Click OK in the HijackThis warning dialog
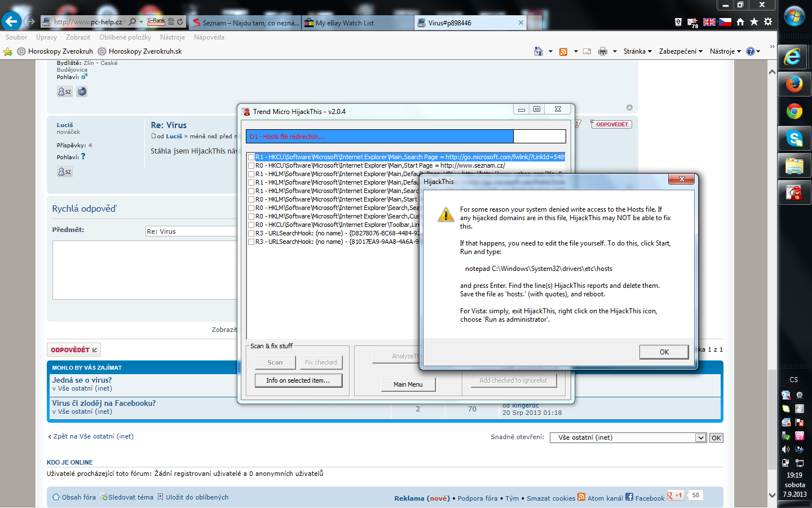The height and width of the screenshot is (508, 812). click(x=664, y=352)
